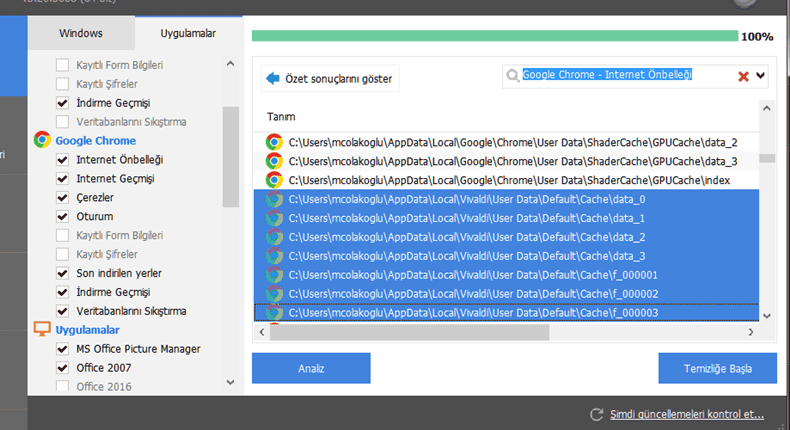
Task: Click the search field text
Action: (607, 75)
